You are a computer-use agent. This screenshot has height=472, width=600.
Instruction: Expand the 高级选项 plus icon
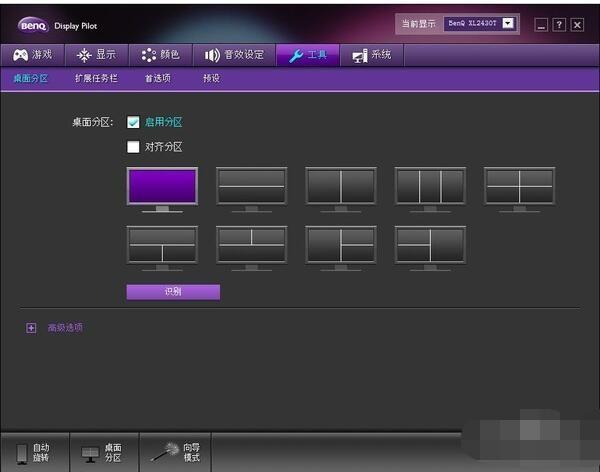point(31,328)
